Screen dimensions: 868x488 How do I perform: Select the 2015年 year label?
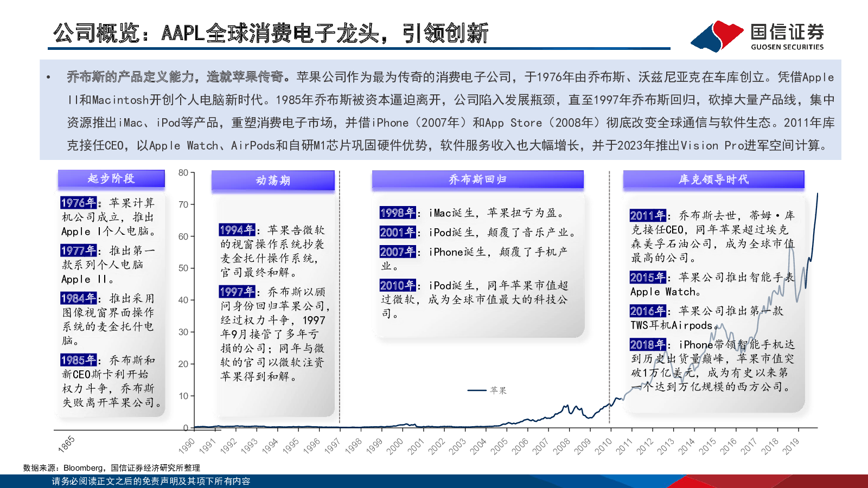pos(648,277)
